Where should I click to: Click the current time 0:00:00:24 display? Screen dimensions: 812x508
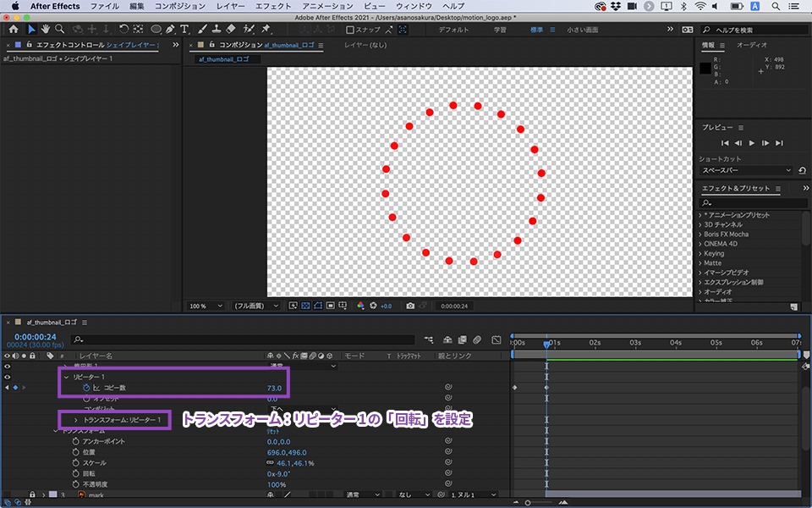36,337
